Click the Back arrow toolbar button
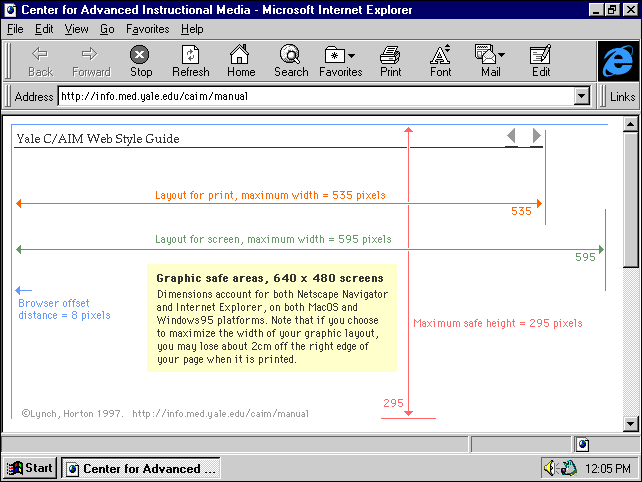 [40, 61]
